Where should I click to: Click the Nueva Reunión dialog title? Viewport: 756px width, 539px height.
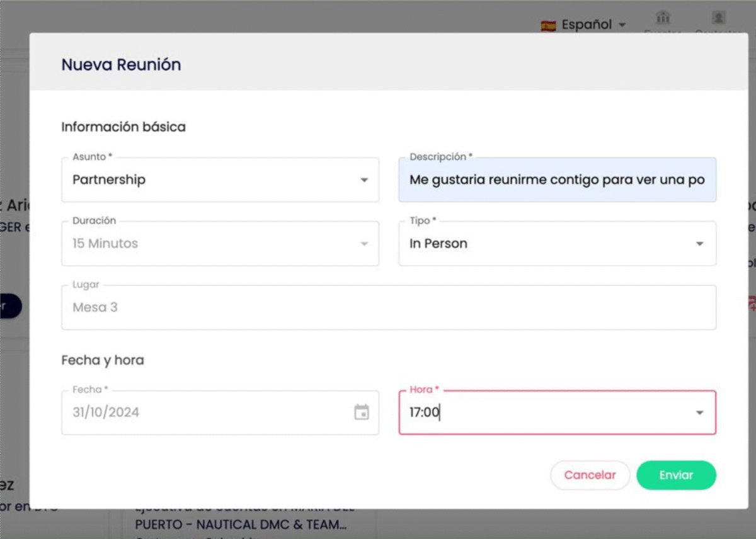coord(121,64)
